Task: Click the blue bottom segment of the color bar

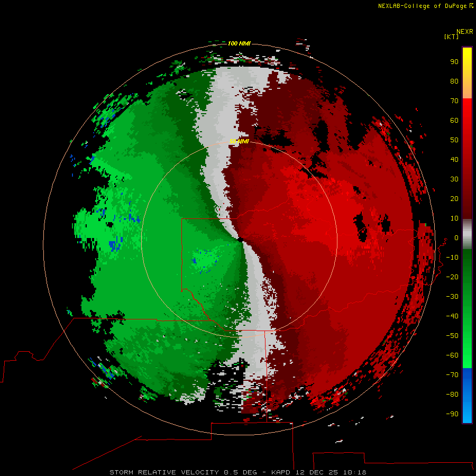Action: point(467,395)
